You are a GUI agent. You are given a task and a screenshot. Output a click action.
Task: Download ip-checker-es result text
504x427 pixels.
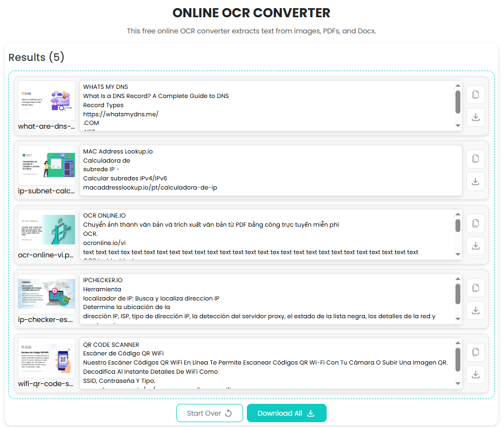(x=475, y=311)
